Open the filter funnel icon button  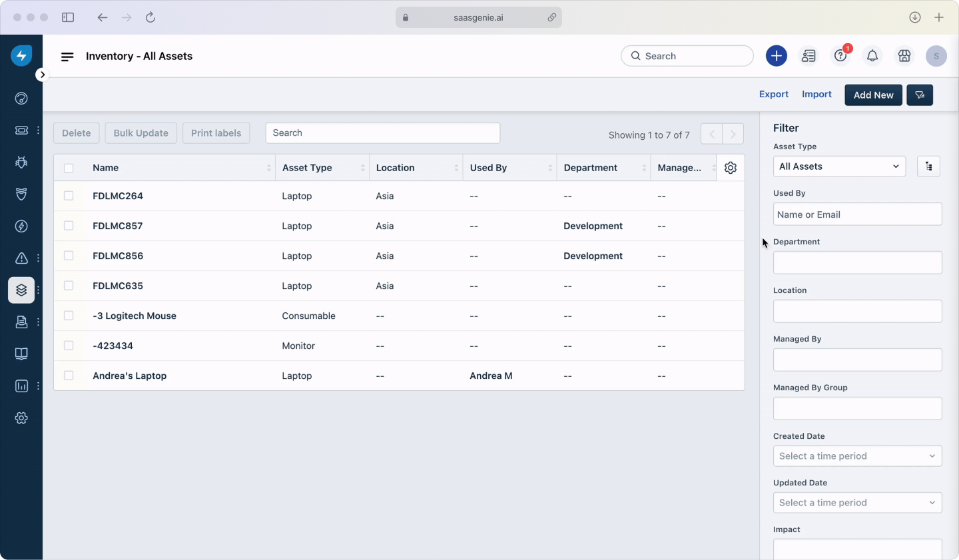[x=920, y=95]
